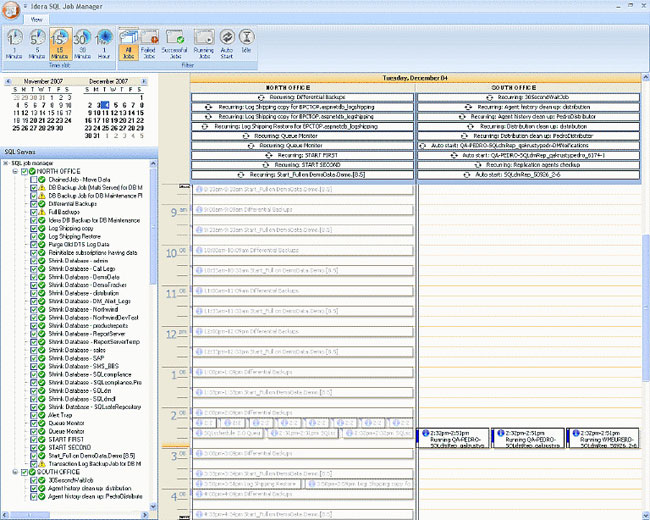650x520 pixels.
Task: Select November 21 in calendar
Action: [x=42, y=120]
